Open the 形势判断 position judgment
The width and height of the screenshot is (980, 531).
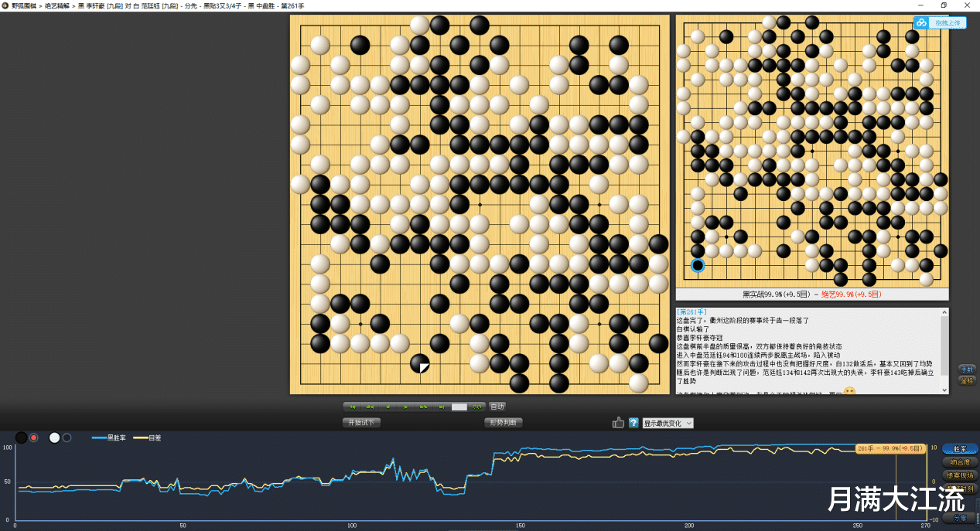click(504, 423)
